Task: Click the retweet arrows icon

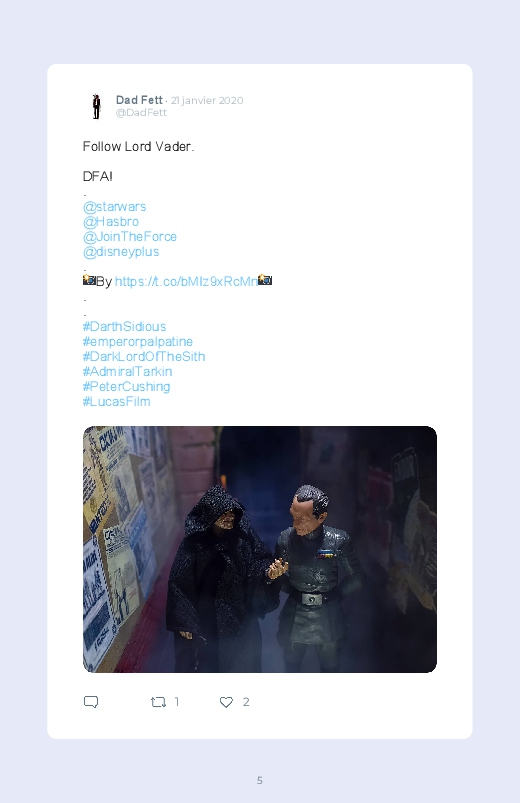Action: pos(158,702)
